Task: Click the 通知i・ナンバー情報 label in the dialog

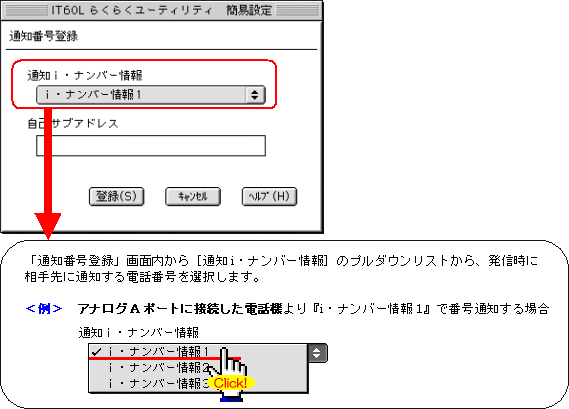Action: coord(85,75)
